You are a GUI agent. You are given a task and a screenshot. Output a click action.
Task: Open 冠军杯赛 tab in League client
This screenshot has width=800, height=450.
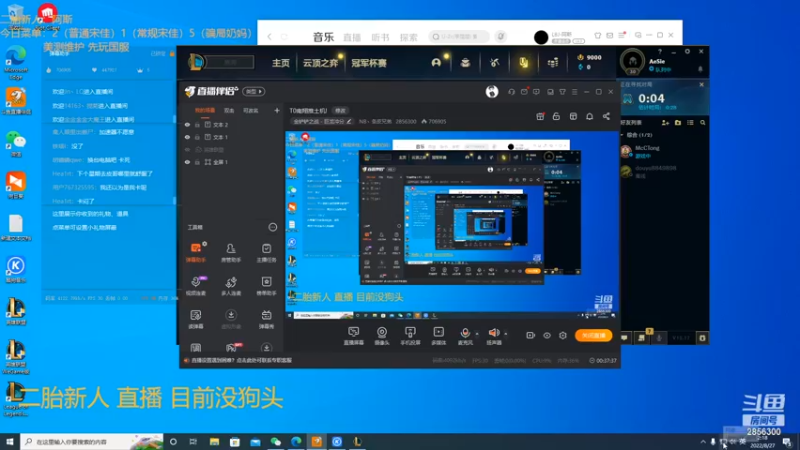tap(369, 63)
